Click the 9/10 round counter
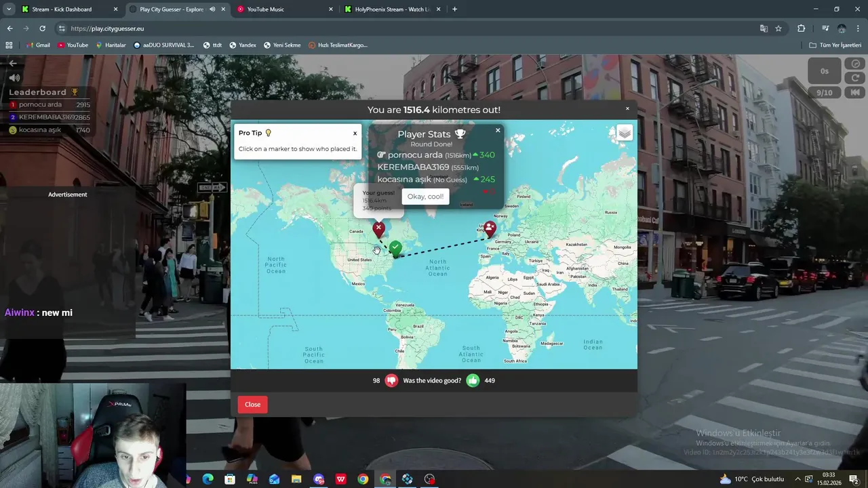Viewport: 868px width, 488px height. [825, 93]
